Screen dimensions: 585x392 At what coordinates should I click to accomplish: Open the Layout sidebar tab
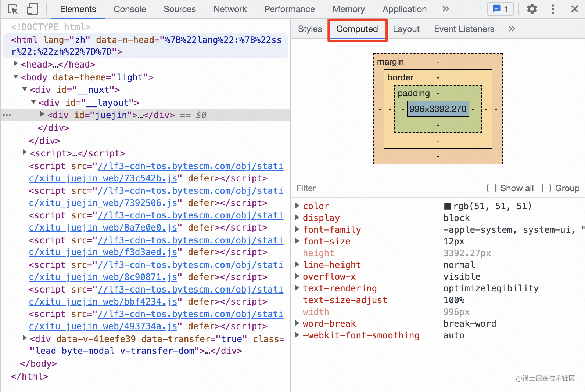click(406, 29)
